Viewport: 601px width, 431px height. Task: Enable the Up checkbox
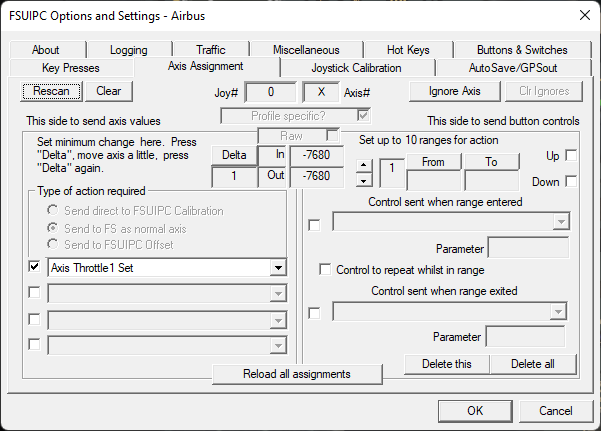(571, 156)
